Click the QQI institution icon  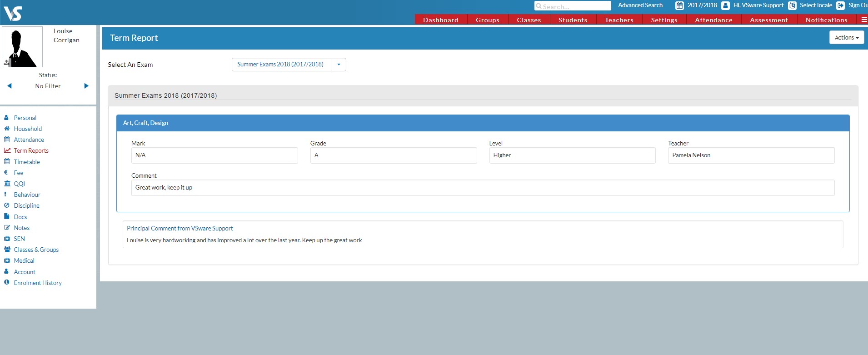pos(7,184)
